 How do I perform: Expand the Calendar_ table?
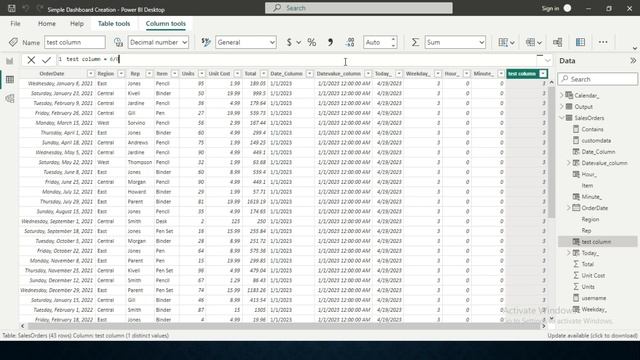562,95
